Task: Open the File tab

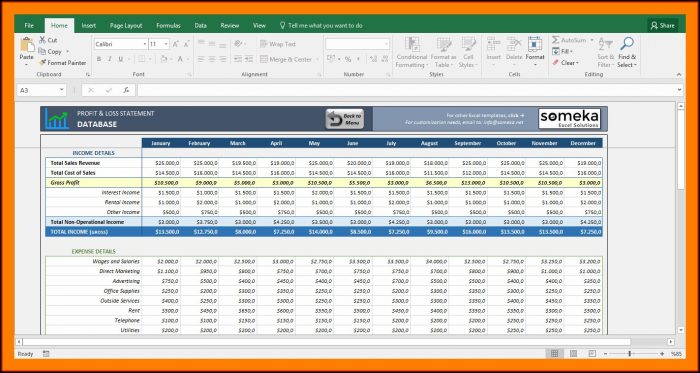Action: [29, 25]
